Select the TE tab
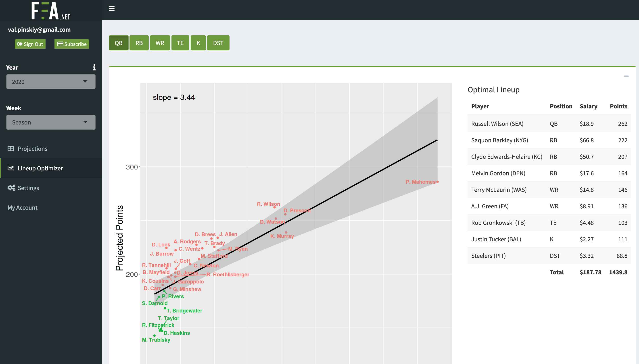639x364 pixels. point(180,43)
